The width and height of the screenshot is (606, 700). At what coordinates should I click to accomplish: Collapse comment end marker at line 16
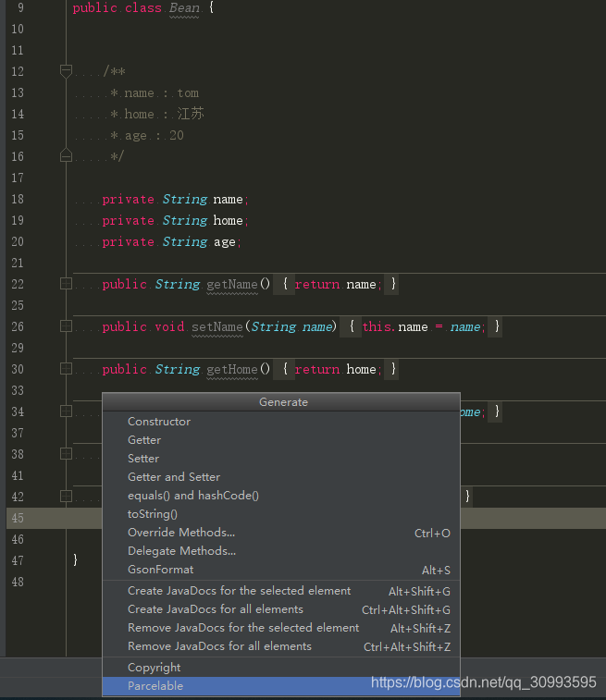(x=66, y=155)
